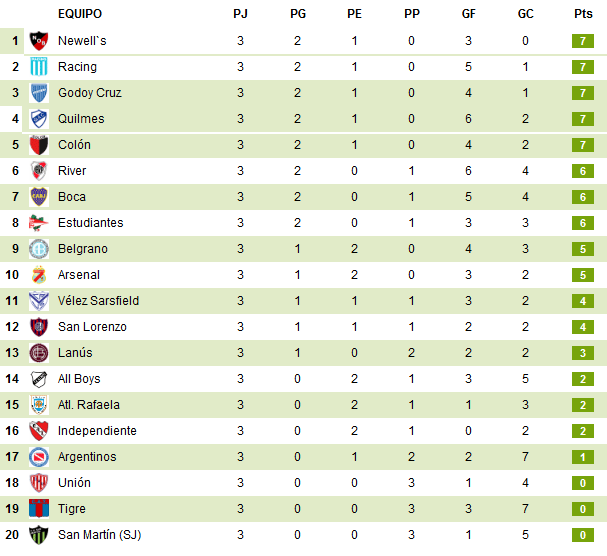Open the Vélez Sarsfield team link
Screen dimensions: 607x556
[98, 301]
